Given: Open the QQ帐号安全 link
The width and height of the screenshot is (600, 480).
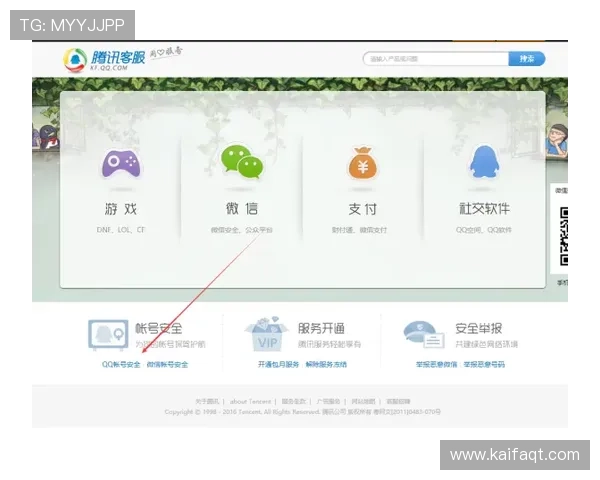Looking at the screenshot, I should click(121, 364).
